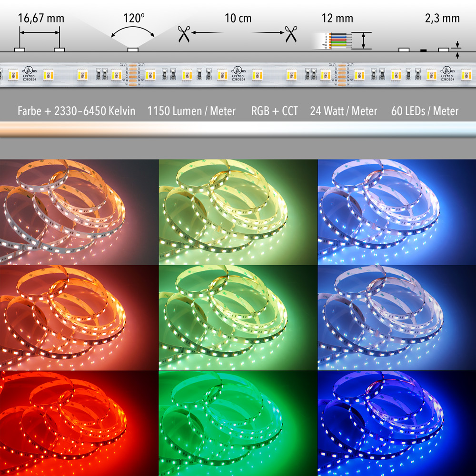Click 'Farbe + 2330–6450 Kelvin' text
Viewport: 476px width, 476px height.
click(x=76, y=111)
